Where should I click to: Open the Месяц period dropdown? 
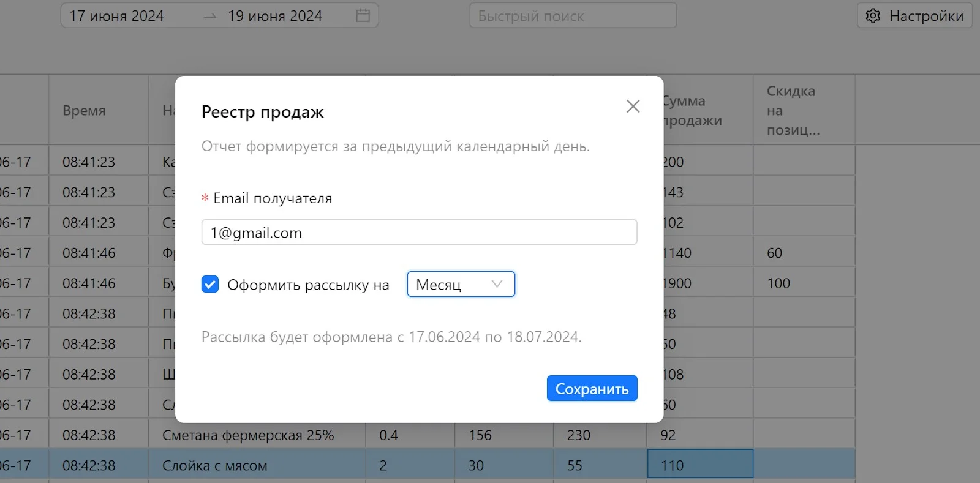click(x=461, y=284)
